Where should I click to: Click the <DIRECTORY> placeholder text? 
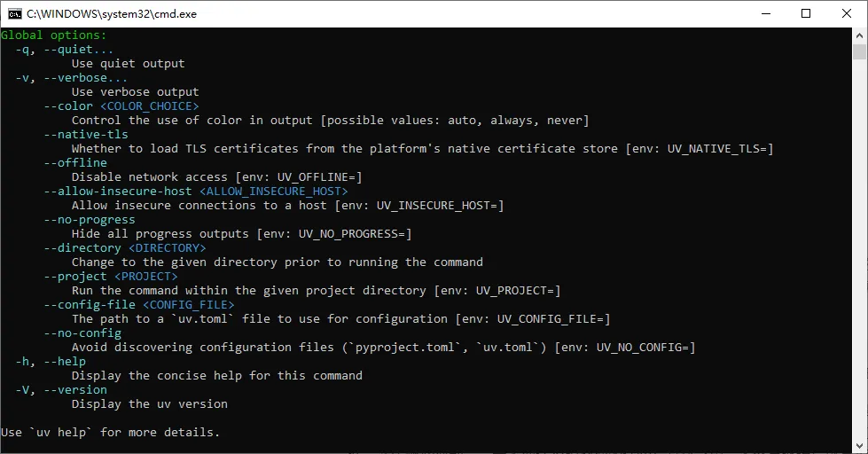pos(167,248)
